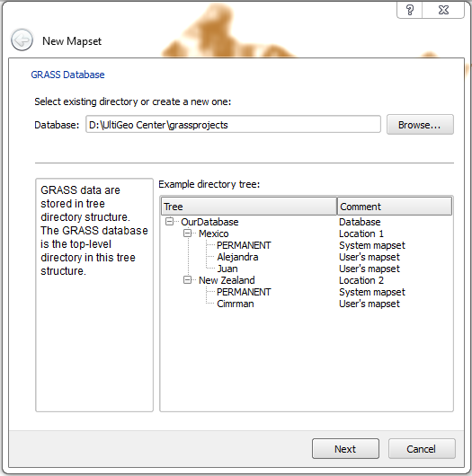Select the Comment column header
The image size is (472, 476).
coord(395,207)
